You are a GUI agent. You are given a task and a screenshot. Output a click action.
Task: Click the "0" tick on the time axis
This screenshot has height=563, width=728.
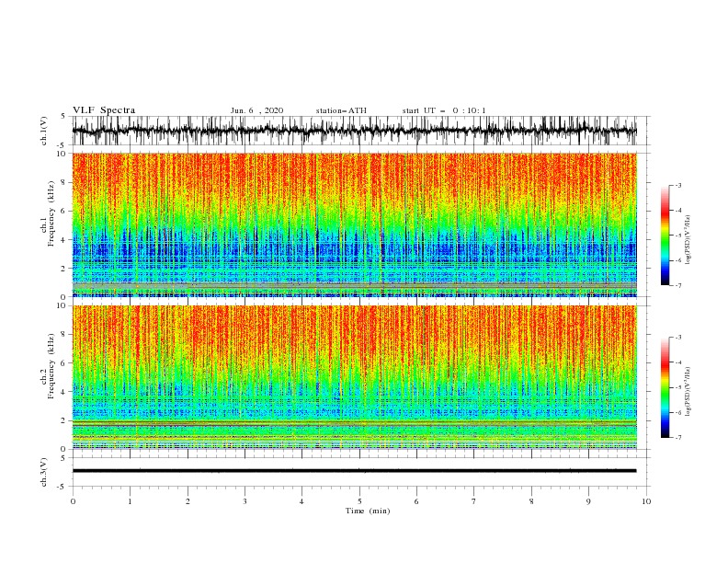(73, 501)
